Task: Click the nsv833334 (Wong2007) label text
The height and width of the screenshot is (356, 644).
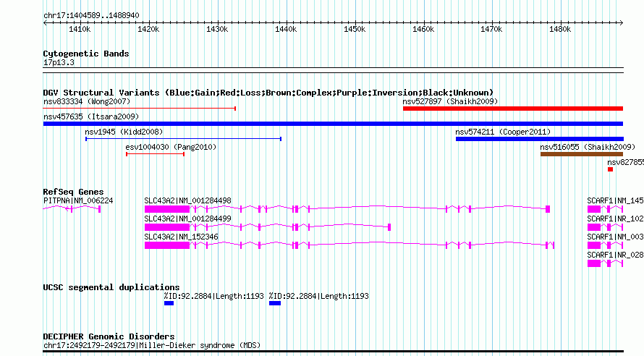Action: [x=87, y=101]
